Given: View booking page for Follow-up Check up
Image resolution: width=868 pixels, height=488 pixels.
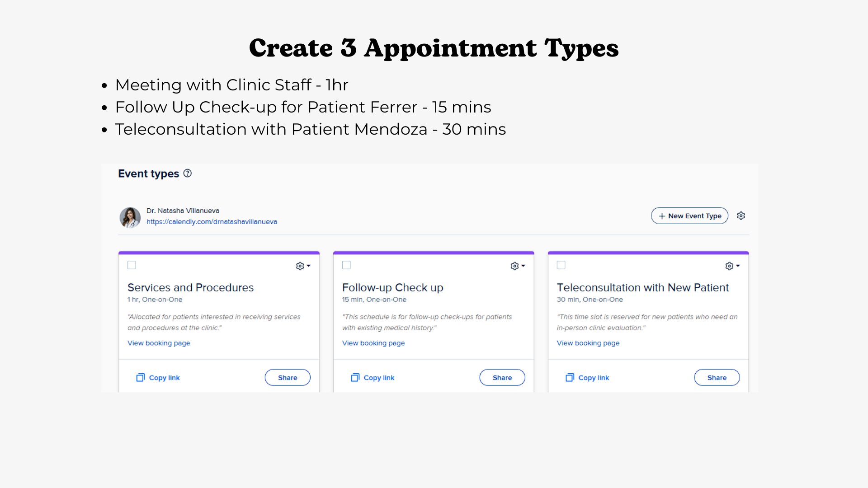Looking at the screenshot, I should pyautogui.click(x=373, y=343).
